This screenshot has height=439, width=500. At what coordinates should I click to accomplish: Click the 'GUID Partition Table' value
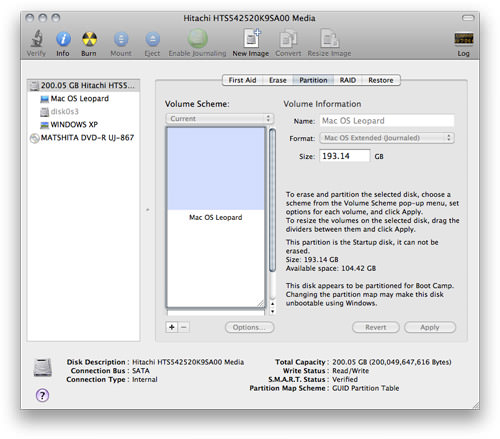point(366,388)
